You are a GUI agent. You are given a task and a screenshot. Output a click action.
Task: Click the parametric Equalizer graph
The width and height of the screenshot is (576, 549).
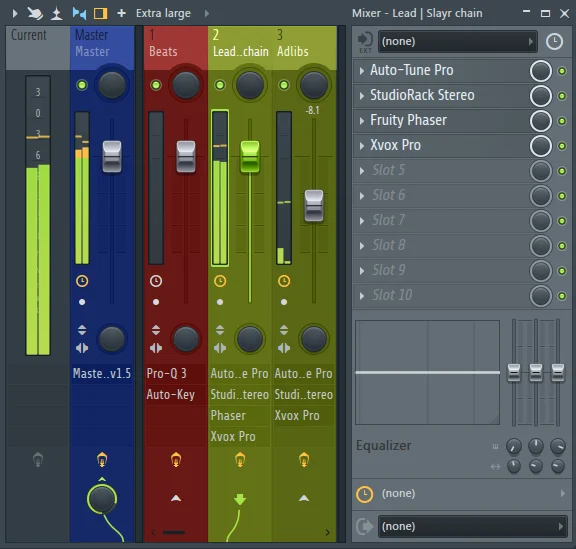click(427, 372)
